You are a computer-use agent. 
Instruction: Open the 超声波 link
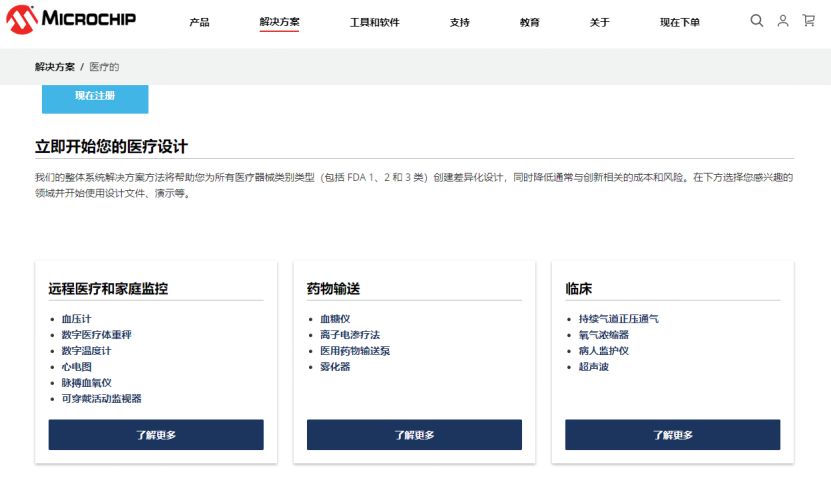click(594, 367)
